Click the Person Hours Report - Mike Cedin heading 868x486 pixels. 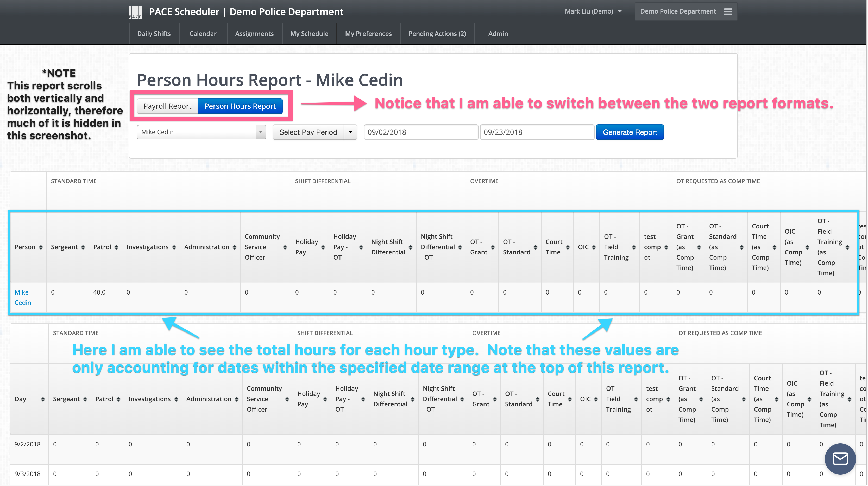click(x=269, y=80)
